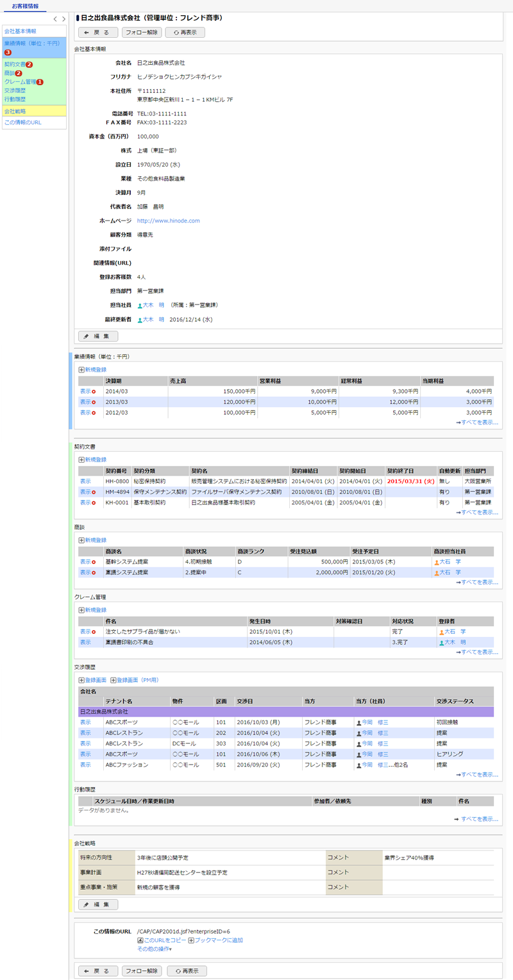Viewport: 513px width, 980px height.
Task: Click the red marker icon on KH-0001 row
Action: pyautogui.click(x=94, y=503)
